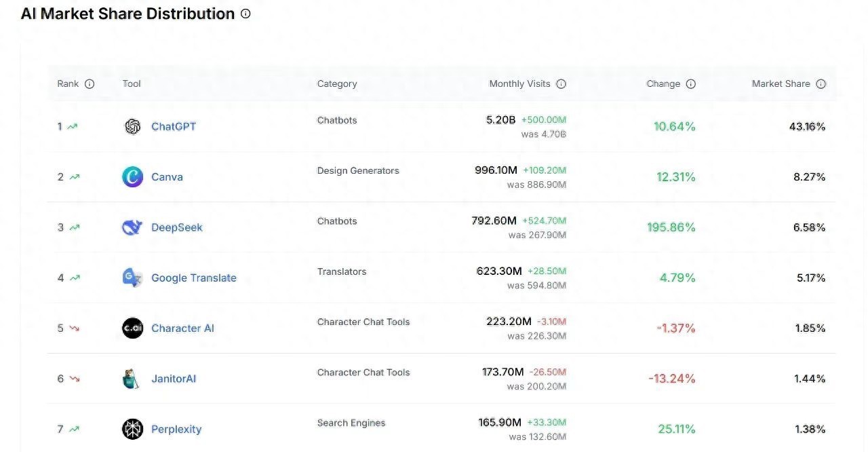Click the Design Generators category cell
The width and height of the screenshot is (868, 452).
click(x=358, y=171)
